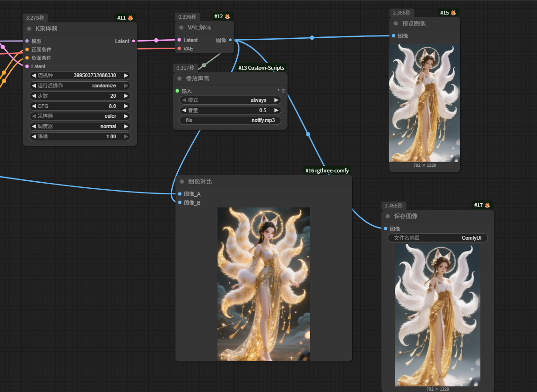Image resolution: width=537 pixels, height=392 pixels.
Task: Click the 正面条件 input socket on K采样器
Action: click(27, 50)
